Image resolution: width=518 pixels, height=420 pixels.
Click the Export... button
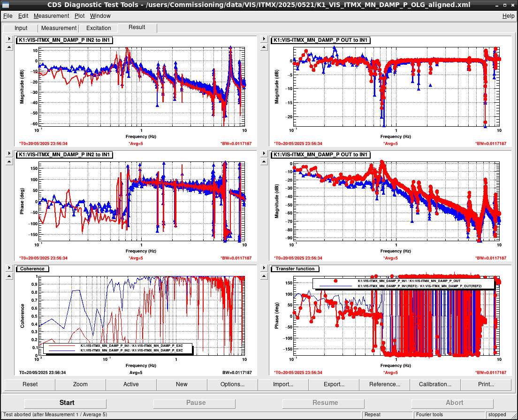[334, 384]
